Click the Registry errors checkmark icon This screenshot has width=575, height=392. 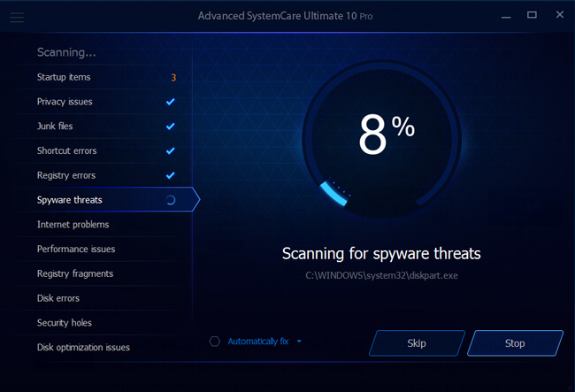pyautogui.click(x=170, y=175)
